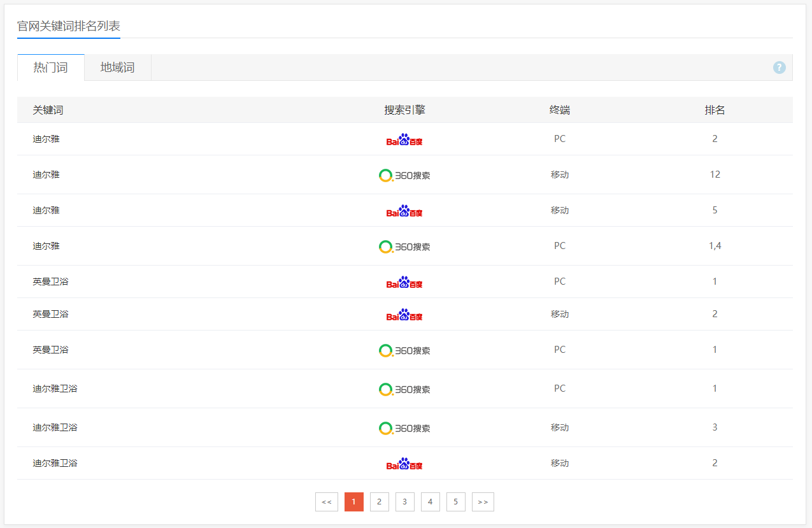Click the 关键词 column header
812x528 pixels.
point(48,110)
